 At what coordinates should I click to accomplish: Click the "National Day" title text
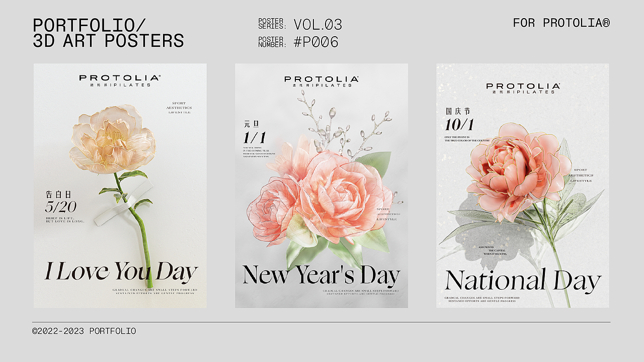tap(523, 281)
